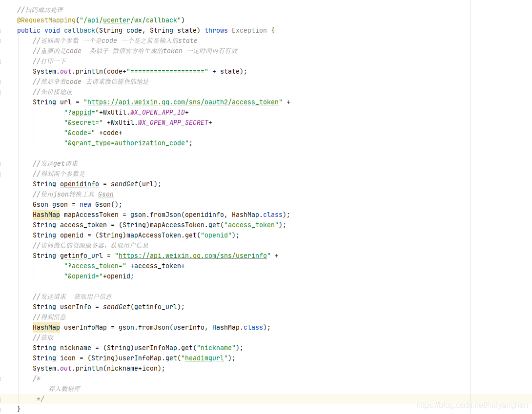The width and height of the screenshot is (532, 414).
Task: Click the "//得到信息" comment
Action: pos(49,317)
